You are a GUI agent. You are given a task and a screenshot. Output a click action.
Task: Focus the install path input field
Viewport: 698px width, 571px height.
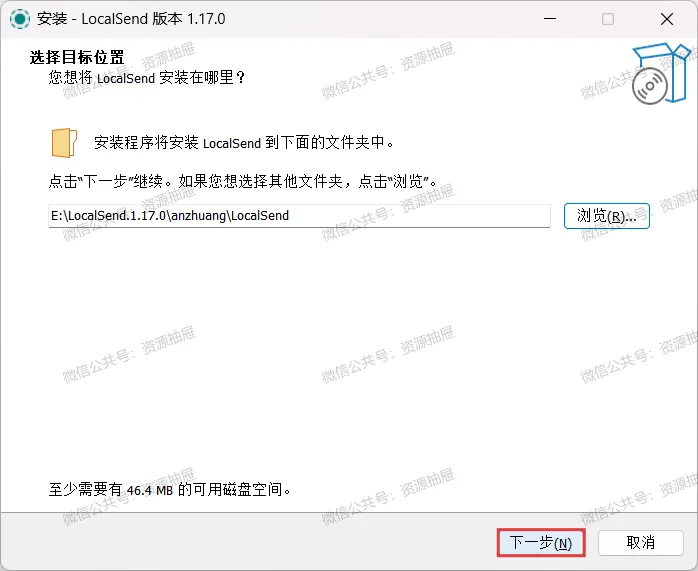pos(299,216)
